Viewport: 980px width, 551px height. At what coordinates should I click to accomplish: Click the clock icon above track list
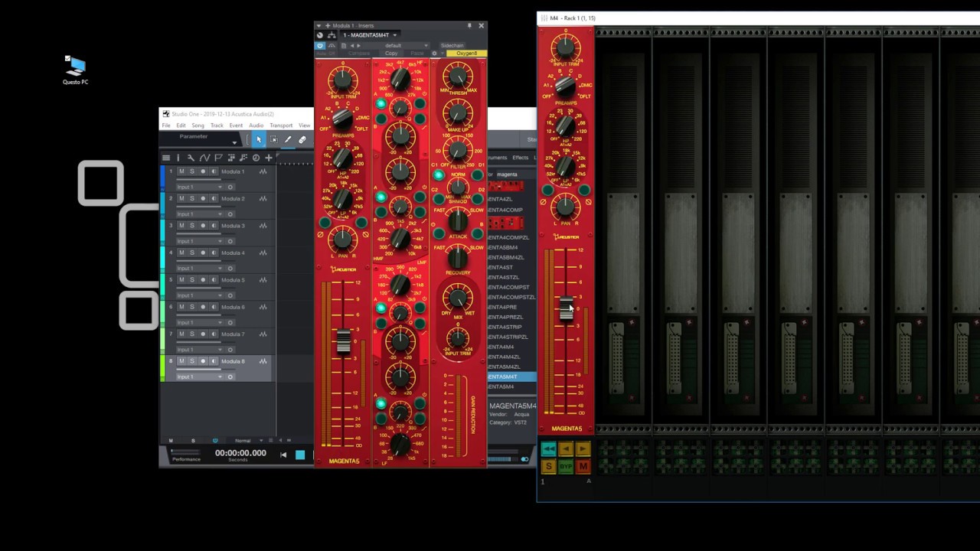[256, 158]
